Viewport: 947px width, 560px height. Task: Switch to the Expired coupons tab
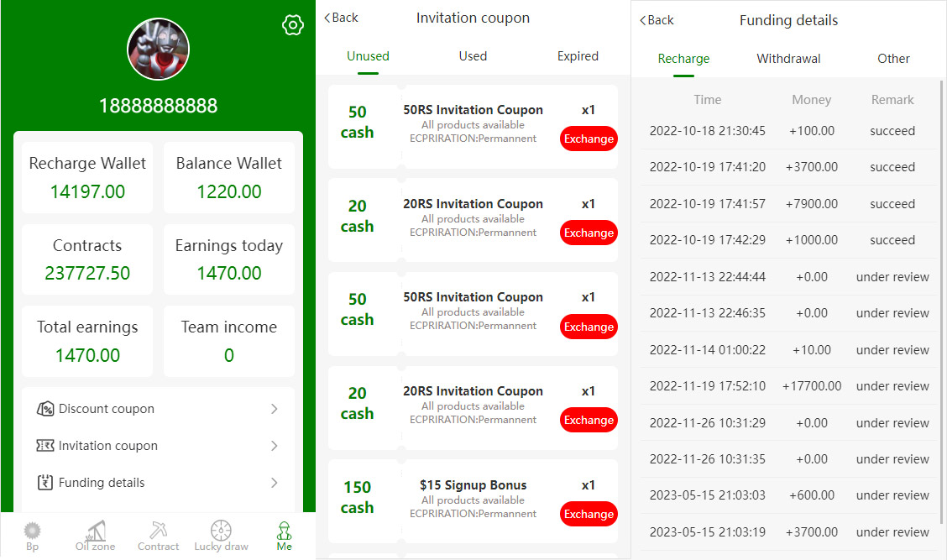(578, 56)
